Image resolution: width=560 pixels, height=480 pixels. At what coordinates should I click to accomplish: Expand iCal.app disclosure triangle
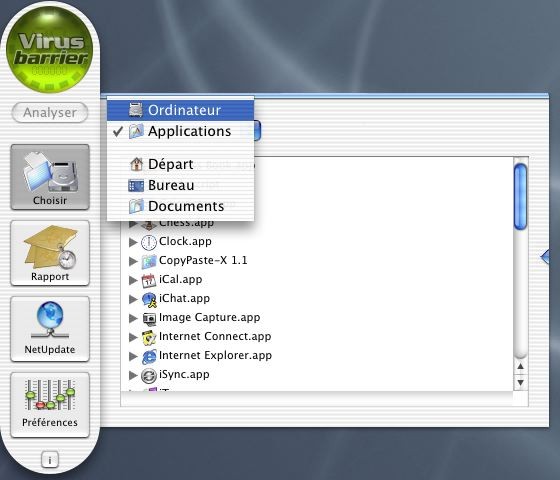(x=133, y=280)
